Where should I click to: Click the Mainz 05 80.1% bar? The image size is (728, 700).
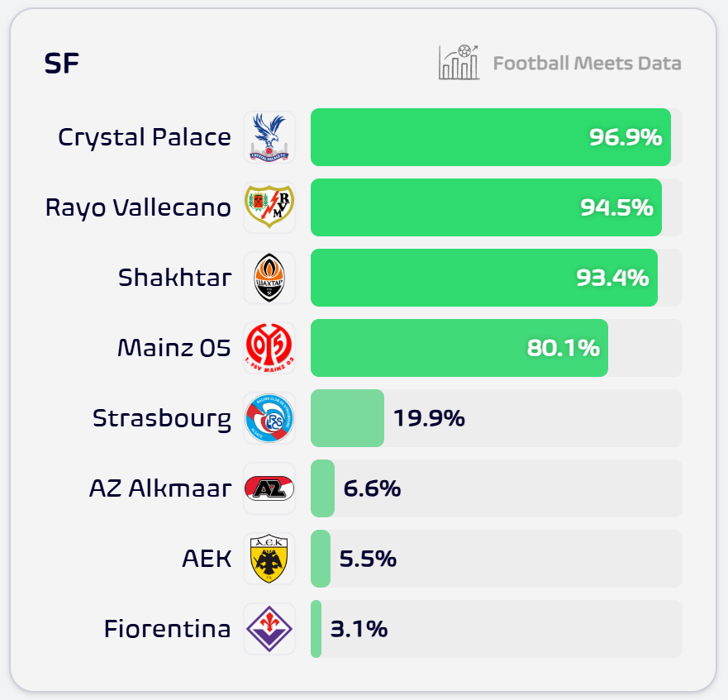(459, 348)
